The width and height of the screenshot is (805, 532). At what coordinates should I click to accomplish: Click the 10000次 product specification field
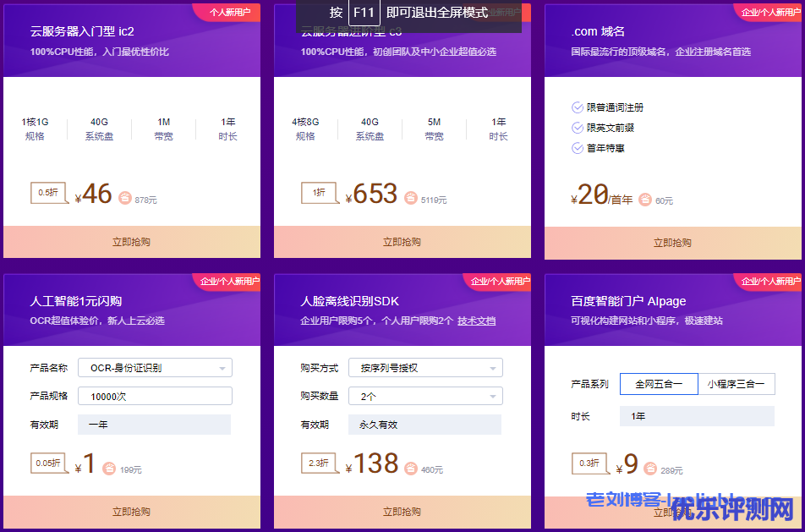[x=155, y=396]
